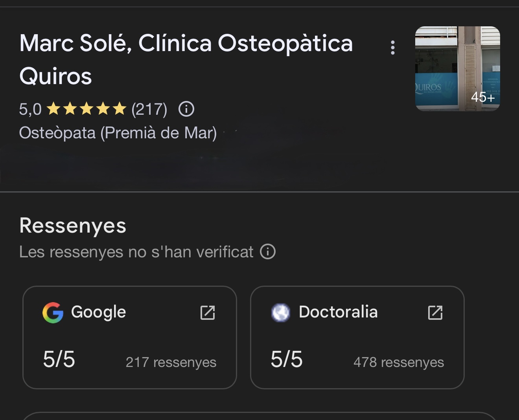This screenshot has width=519, height=420.
Task: Click 478 ressenyes text
Action: (399, 362)
